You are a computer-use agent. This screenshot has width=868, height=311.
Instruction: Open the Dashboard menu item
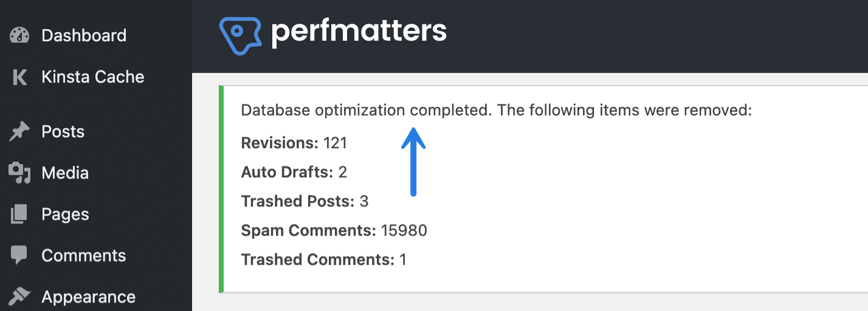tap(84, 35)
